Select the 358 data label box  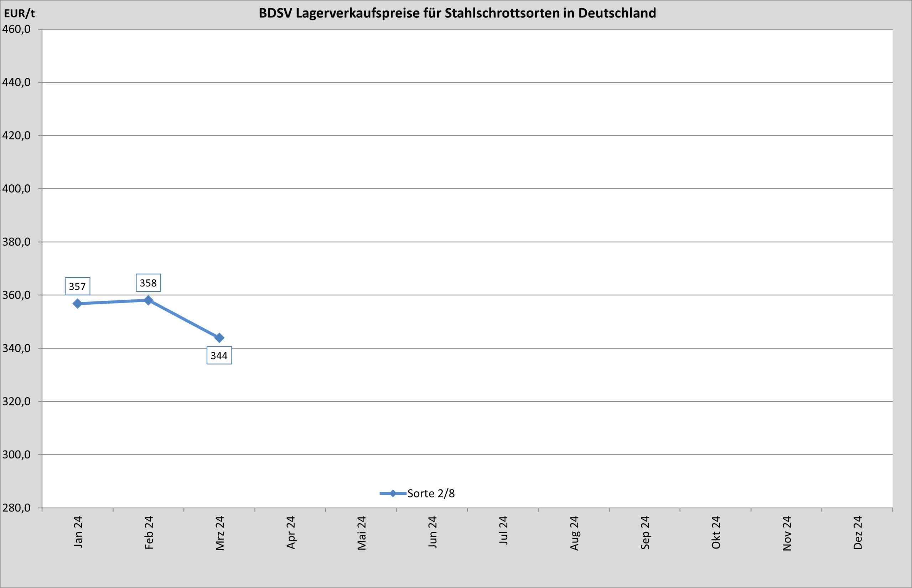click(149, 283)
